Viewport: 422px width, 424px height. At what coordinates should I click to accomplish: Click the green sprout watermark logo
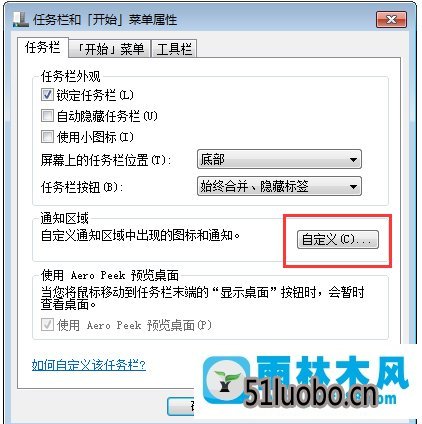227,380
